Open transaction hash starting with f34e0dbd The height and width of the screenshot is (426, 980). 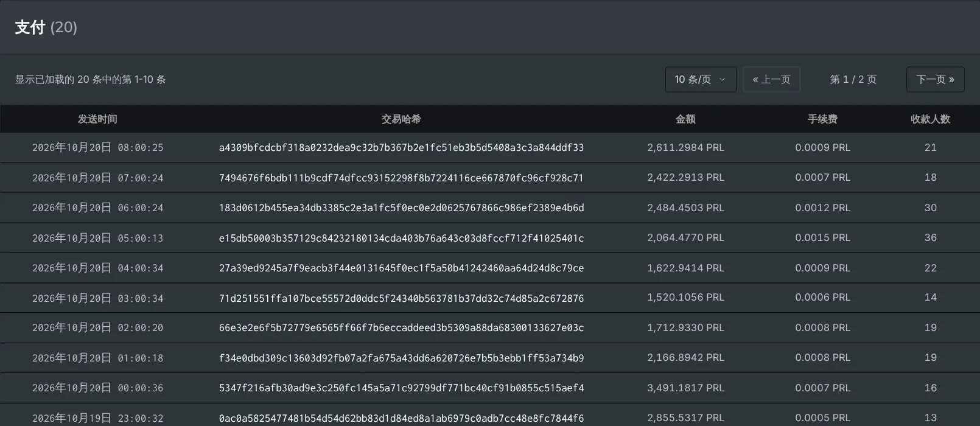(x=401, y=358)
